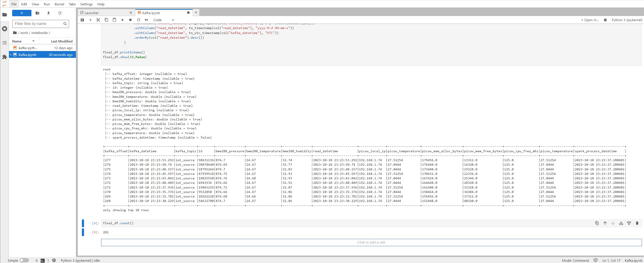Click the root folder icon in breadcrumb

[15, 33]
